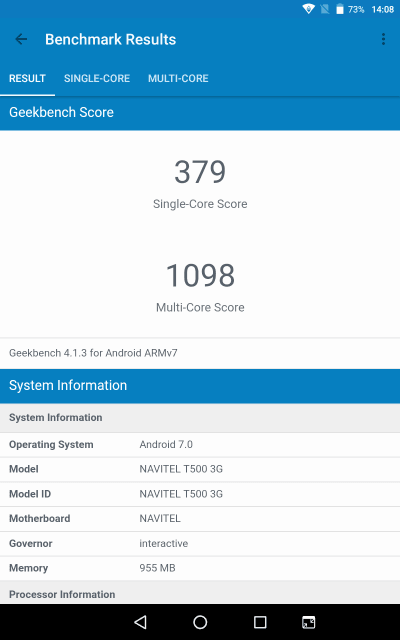Image resolution: width=400 pixels, height=640 pixels.
Task: Select the 379 single-core score value
Action: (x=200, y=171)
